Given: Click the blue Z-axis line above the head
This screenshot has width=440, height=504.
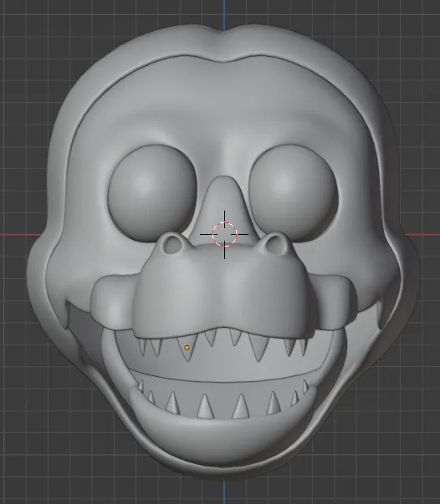Looking at the screenshot, I should (224, 14).
